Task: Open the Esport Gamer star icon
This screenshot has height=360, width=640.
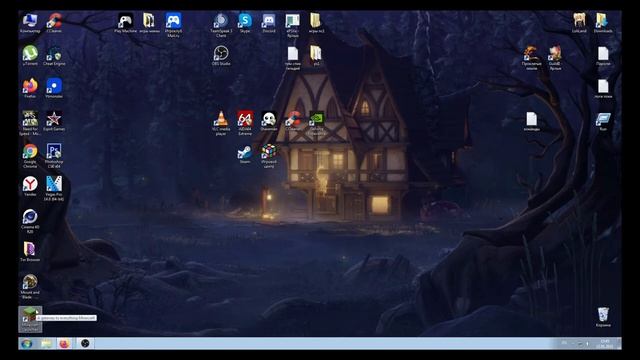Action: tap(54, 121)
